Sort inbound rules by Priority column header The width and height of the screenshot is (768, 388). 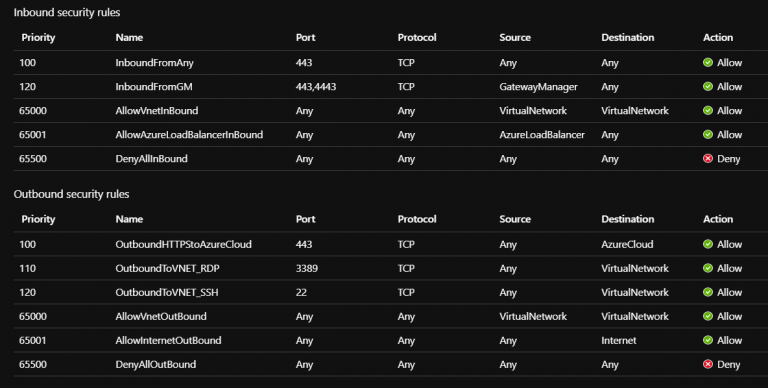pyautogui.click(x=38, y=38)
